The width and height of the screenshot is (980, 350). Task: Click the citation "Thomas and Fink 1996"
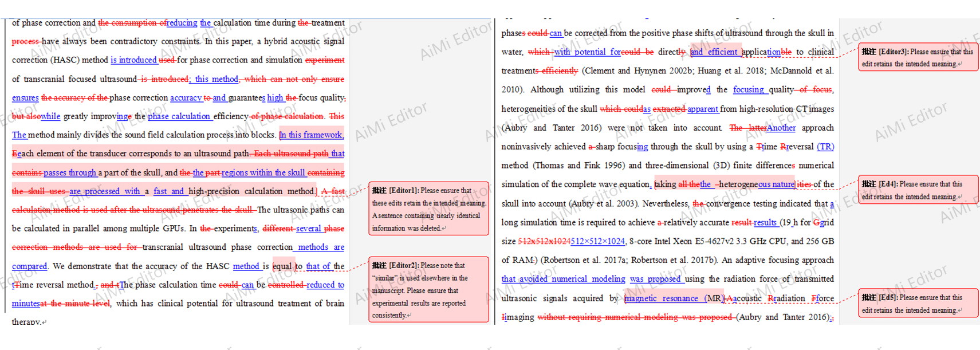578,166
